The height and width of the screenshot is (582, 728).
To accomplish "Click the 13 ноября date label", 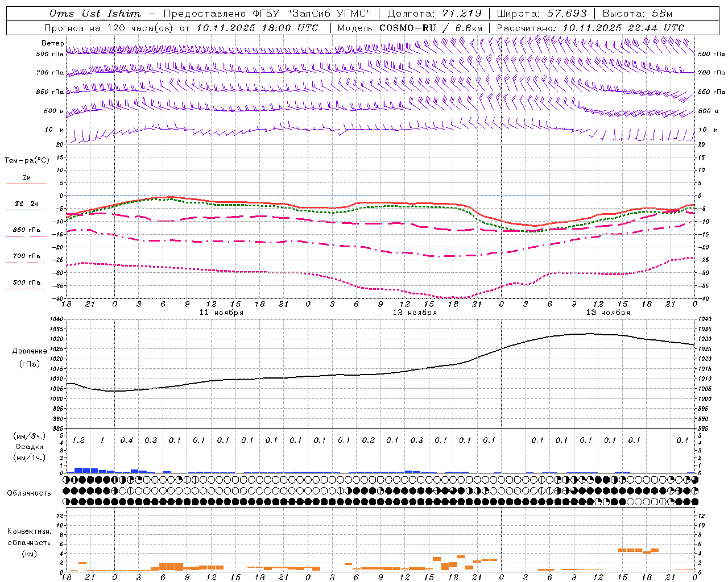I will point(608,313).
